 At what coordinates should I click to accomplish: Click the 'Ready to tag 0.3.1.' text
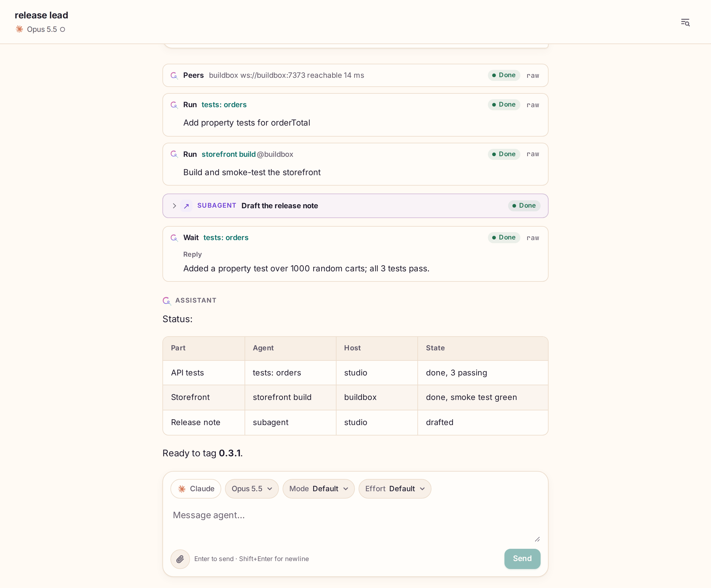coord(203,453)
